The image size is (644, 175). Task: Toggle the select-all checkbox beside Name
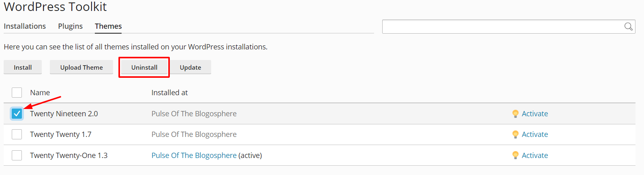pos(17,92)
